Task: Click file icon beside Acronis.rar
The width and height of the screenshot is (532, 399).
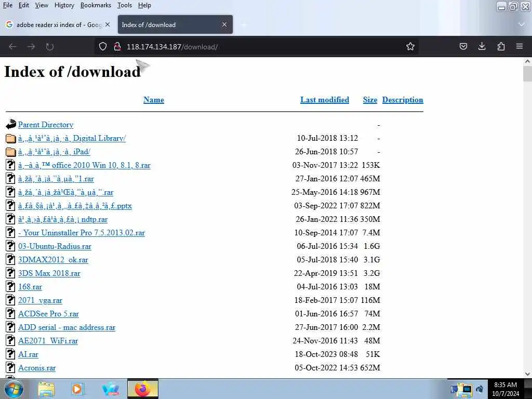Action: coord(10,368)
